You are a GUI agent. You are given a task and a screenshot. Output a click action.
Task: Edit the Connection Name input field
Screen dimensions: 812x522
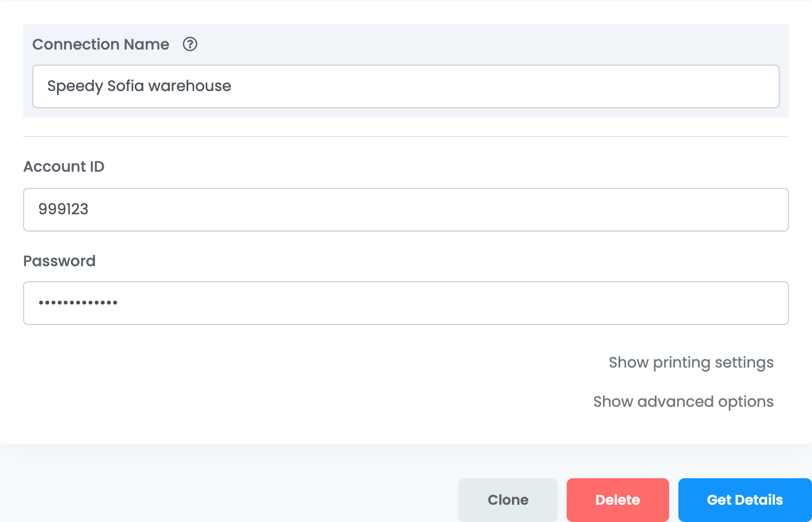[406, 86]
